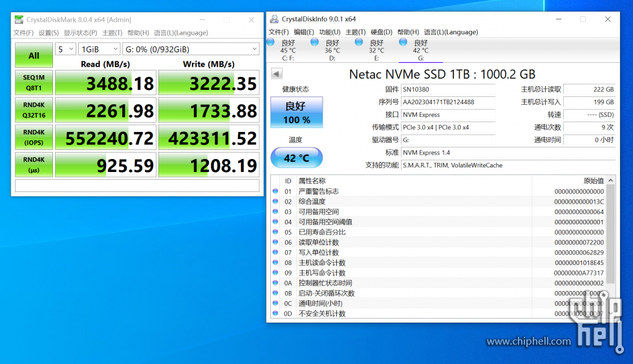Select the C: F: drive status orb (45 °C)

point(270,42)
